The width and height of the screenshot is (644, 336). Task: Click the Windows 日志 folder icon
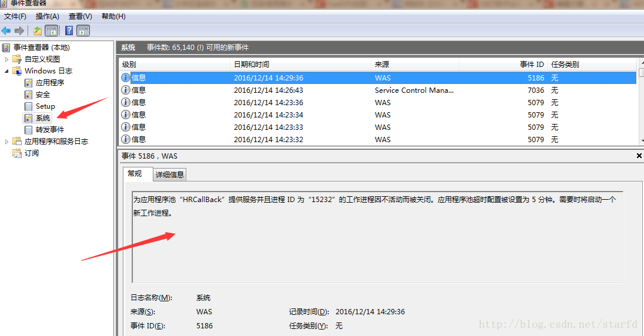(17, 71)
